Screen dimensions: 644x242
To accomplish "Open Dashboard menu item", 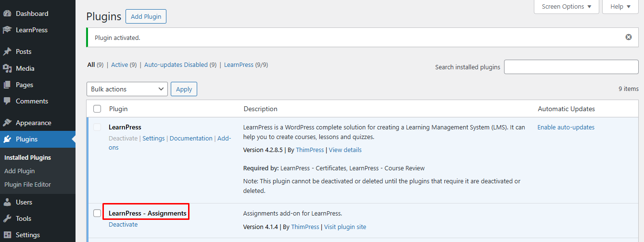I will coord(38,13).
